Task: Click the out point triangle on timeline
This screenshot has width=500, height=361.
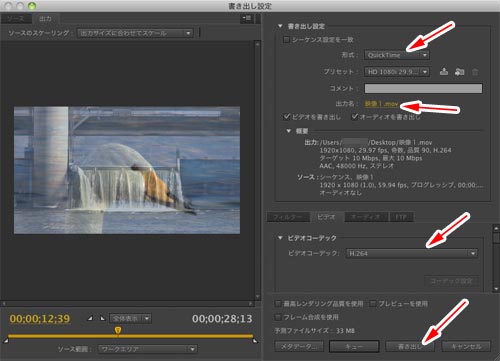Action: [x=255, y=341]
